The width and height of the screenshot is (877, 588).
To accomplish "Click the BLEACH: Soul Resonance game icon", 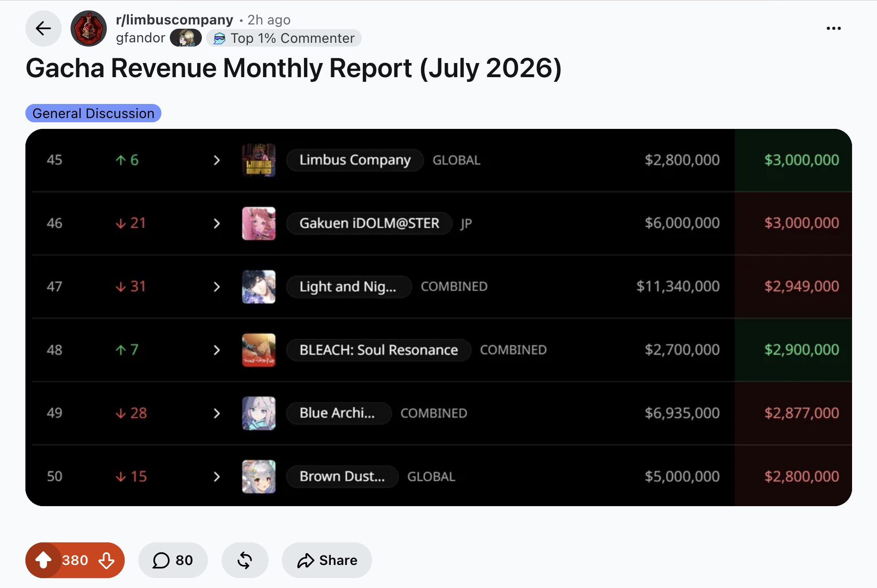I will point(259,350).
